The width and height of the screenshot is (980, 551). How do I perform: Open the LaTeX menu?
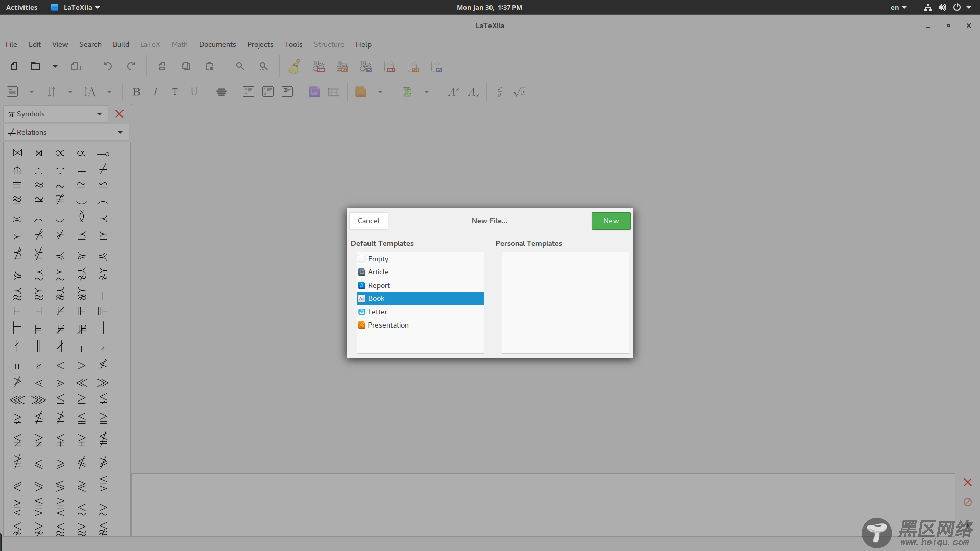coord(150,44)
